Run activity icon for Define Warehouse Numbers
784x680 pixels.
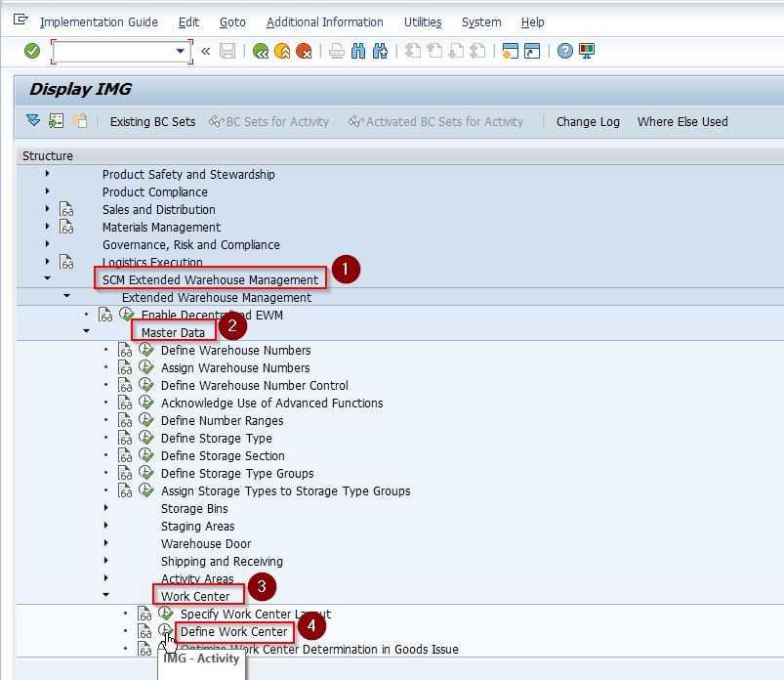click(146, 349)
